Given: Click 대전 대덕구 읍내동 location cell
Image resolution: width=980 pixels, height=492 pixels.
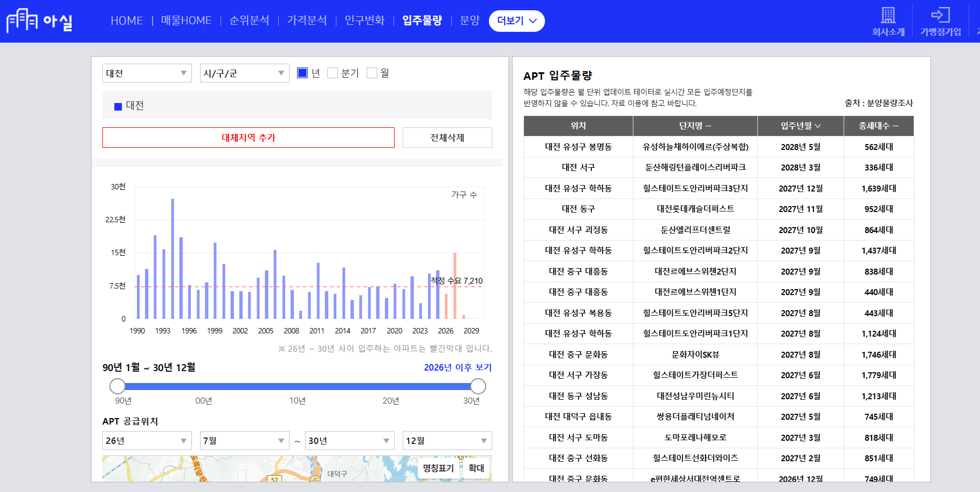Looking at the screenshot, I should click(578, 416).
